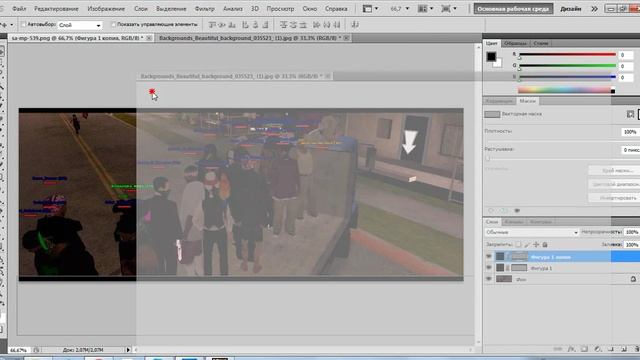Click distribute right edges icon
The image size is (640, 360).
pos(337,25)
